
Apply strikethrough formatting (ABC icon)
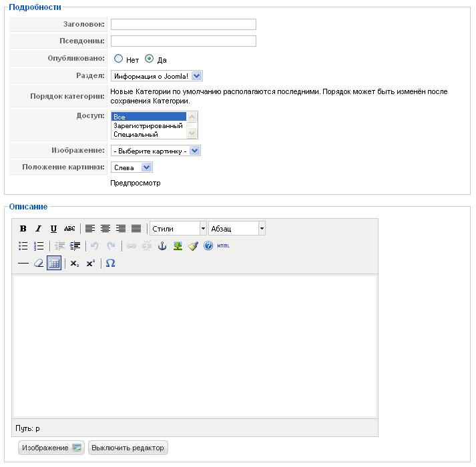click(69, 228)
